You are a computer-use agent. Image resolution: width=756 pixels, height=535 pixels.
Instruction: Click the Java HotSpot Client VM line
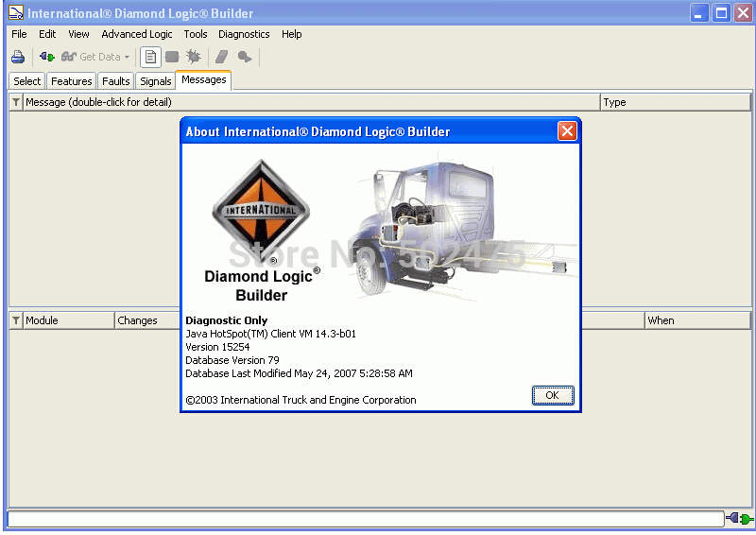point(270,334)
